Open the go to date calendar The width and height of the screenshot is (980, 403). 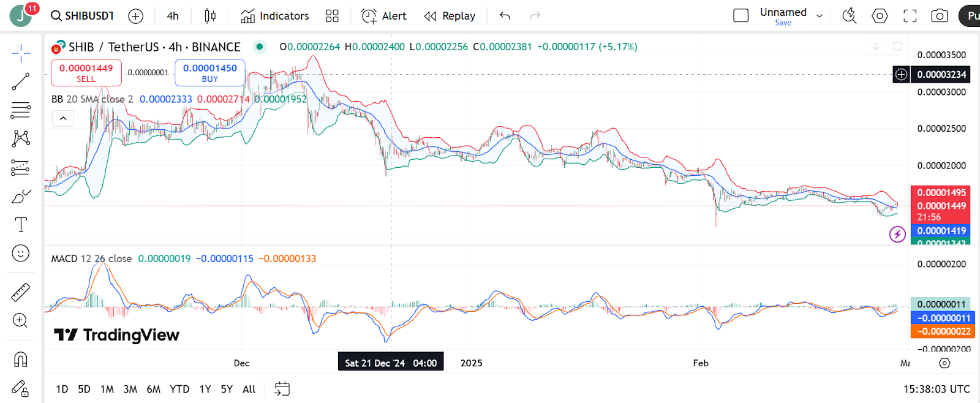[x=282, y=389]
